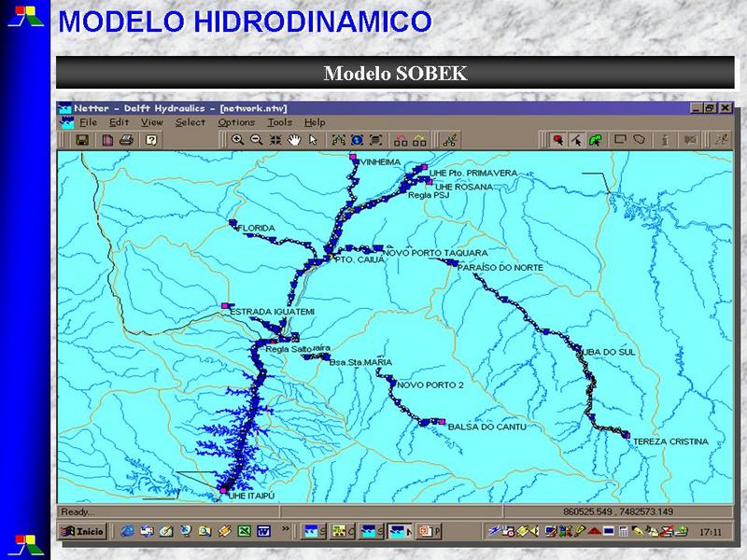
Task: Click the new document page icon
Action: (x=107, y=140)
